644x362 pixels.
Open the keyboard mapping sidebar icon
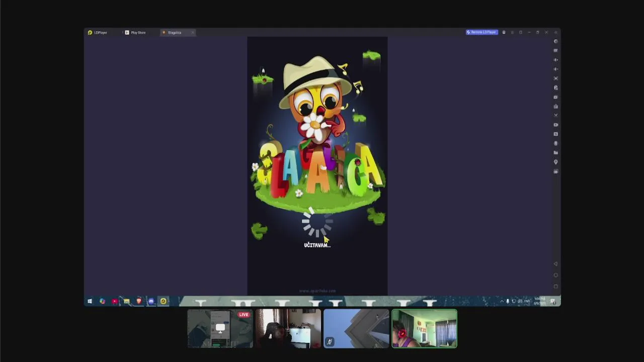tap(556, 50)
